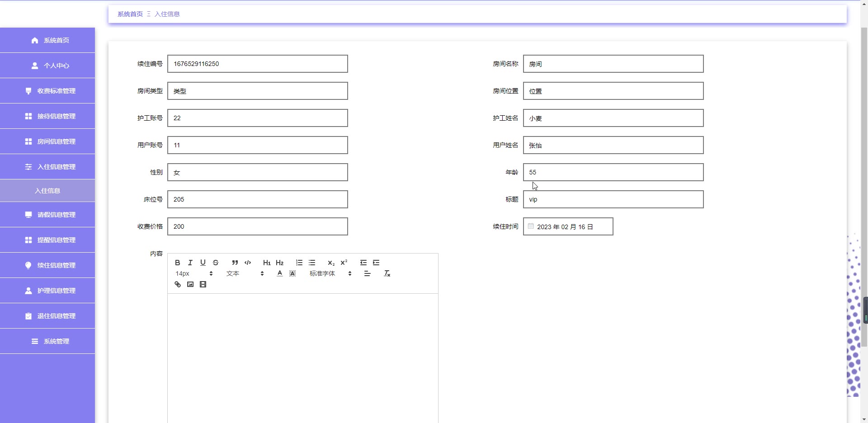Open the text color picker
The width and height of the screenshot is (868, 423).
pos(280,273)
